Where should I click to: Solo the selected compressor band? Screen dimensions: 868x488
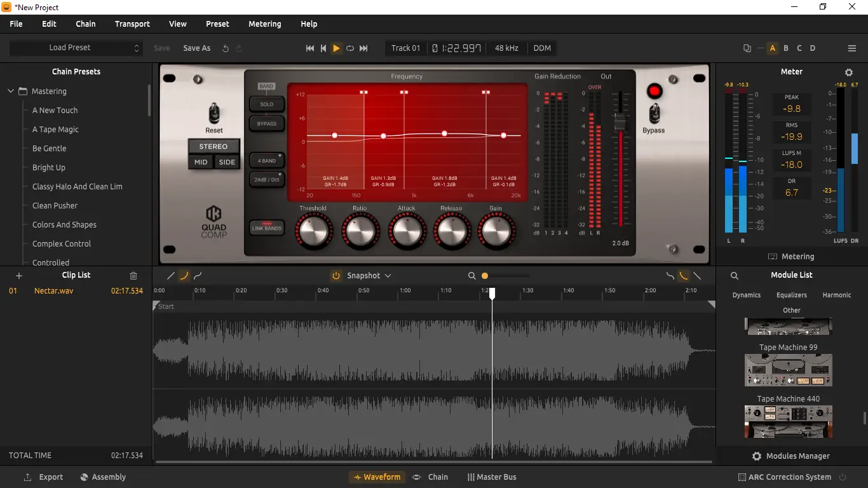pos(266,104)
